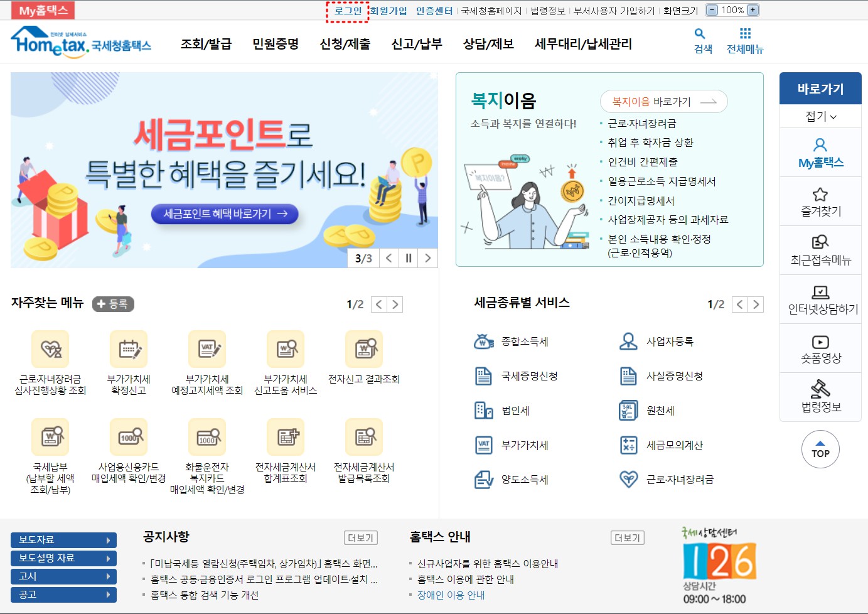This screenshot has width=868, height=614.
Task: Click 세금포인트 혜택 바로가기 button
Action: tap(224, 214)
